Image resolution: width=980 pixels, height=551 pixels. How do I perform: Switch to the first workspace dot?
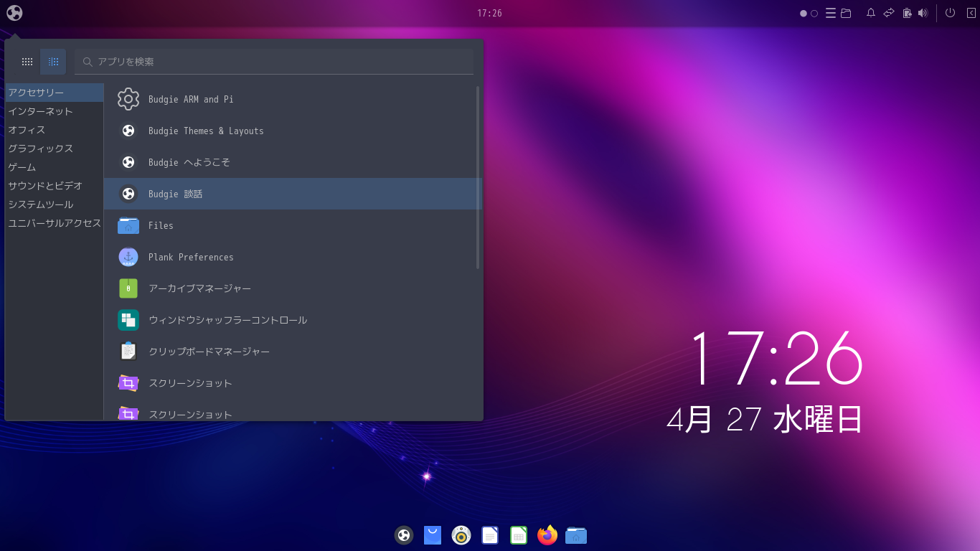point(804,14)
